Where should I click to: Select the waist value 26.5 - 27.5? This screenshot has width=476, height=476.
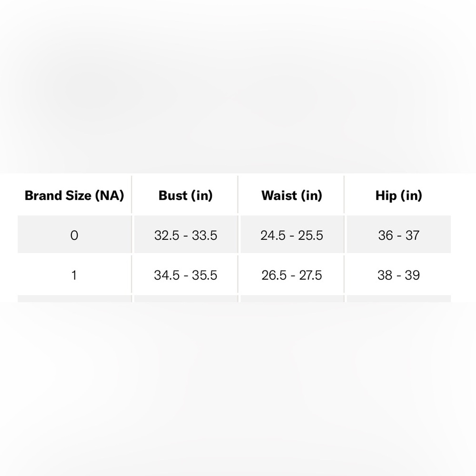292,275
